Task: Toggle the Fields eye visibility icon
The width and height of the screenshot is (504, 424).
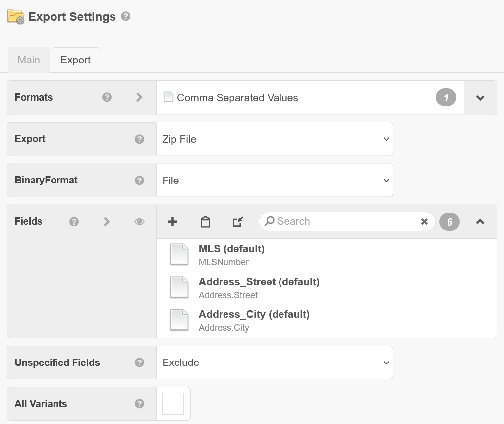Action: click(139, 221)
